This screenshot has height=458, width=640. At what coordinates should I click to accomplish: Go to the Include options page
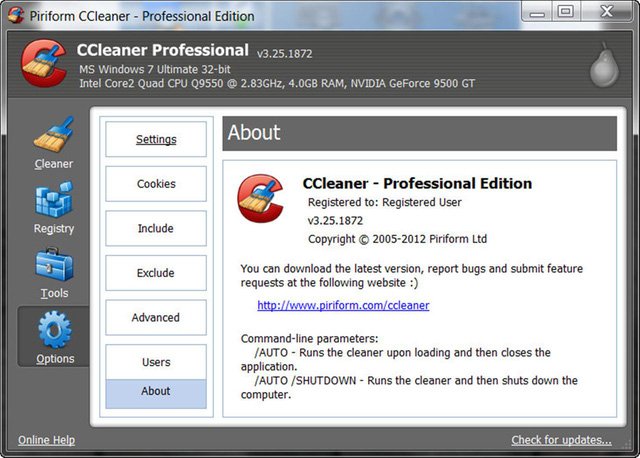(156, 228)
